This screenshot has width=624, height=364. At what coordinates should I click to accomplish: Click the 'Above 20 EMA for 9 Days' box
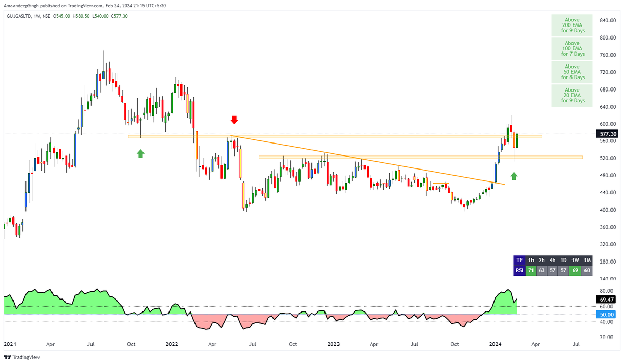tap(573, 96)
